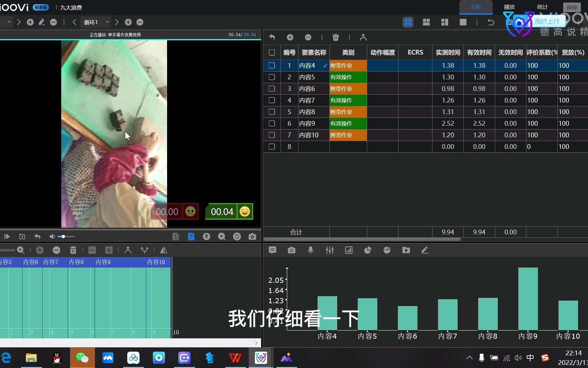The width and height of the screenshot is (588, 368).
Task: Click the timeline mirror flip icon
Action: pos(164,250)
